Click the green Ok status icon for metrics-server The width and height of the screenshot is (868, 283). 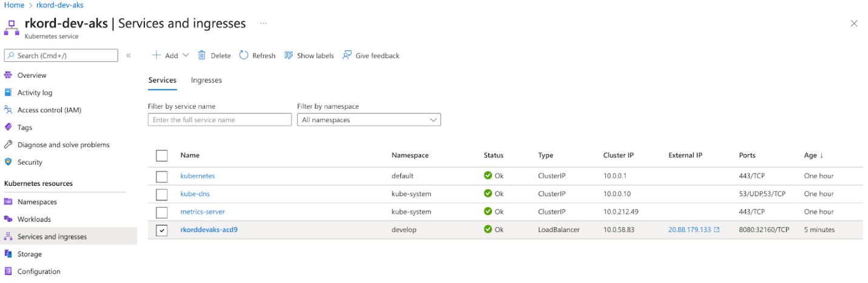pyautogui.click(x=488, y=212)
